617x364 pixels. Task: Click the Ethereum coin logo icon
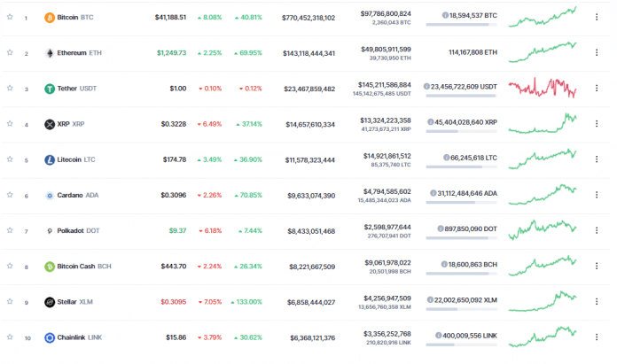pos(50,53)
